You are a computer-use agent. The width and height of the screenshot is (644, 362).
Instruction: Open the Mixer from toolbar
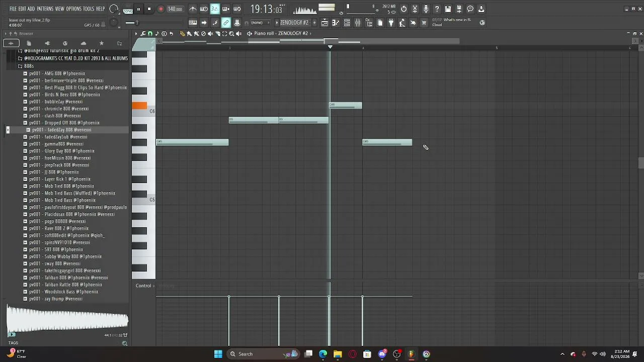[x=358, y=23]
